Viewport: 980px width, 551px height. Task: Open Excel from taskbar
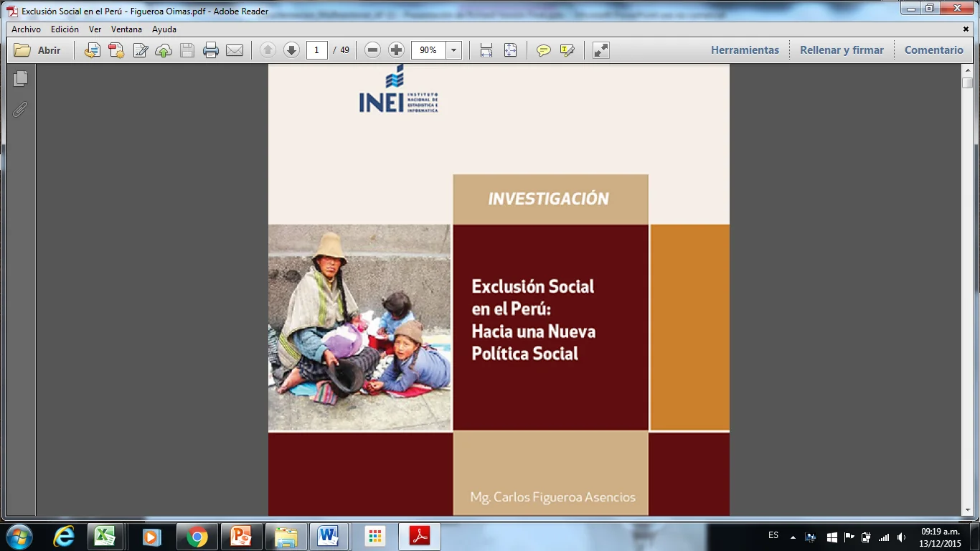click(x=106, y=537)
